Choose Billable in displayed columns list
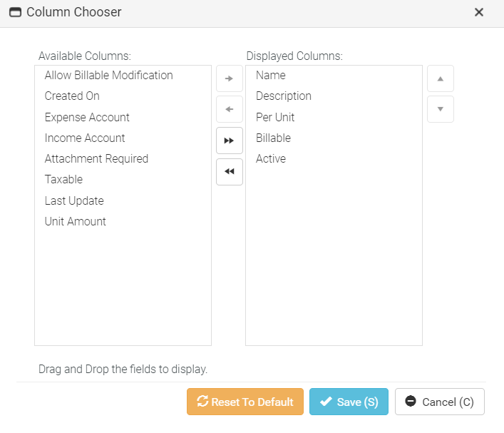This screenshot has width=504, height=433. pyautogui.click(x=273, y=138)
